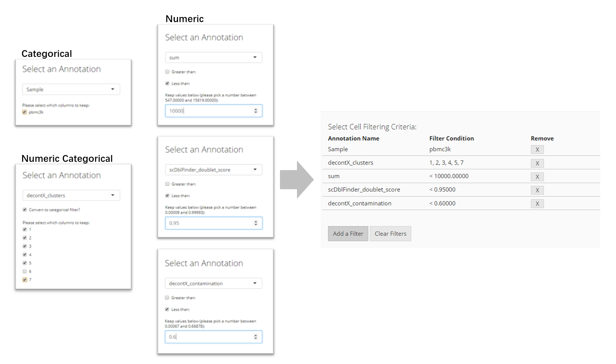Click the Add a Filter button
Screen dimensions: 616x364
click(348, 234)
